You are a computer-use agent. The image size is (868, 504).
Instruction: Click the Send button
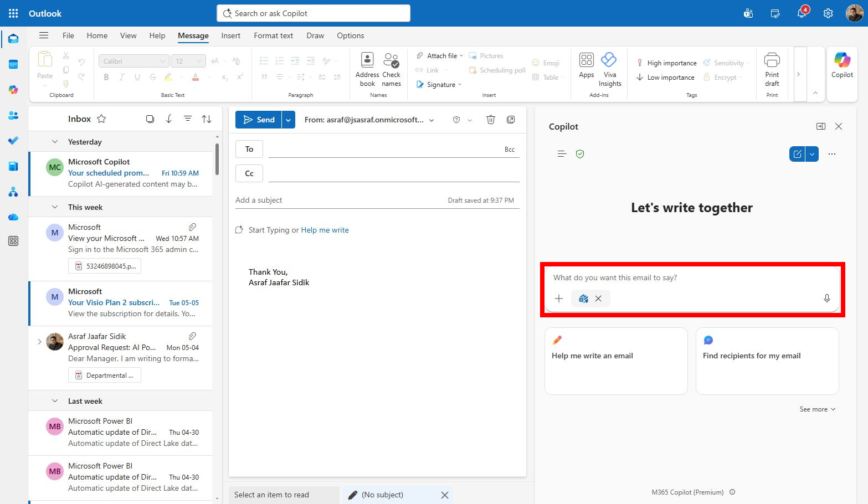(x=259, y=120)
